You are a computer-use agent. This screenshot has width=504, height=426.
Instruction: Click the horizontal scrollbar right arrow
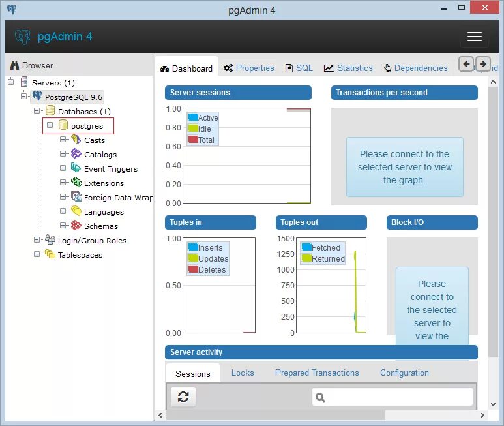point(482,415)
